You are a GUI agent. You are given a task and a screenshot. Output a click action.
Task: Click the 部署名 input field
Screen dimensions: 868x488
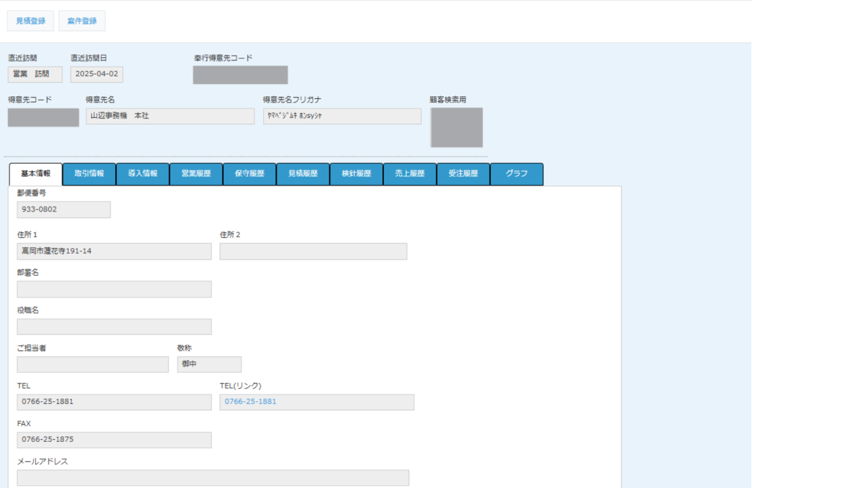(115, 289)
